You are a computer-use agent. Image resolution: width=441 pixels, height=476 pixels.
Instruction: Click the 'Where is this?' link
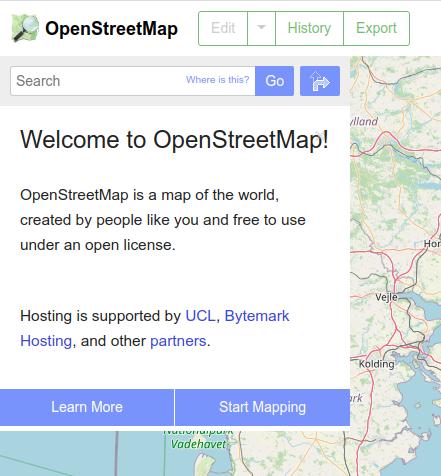(217, 80)
